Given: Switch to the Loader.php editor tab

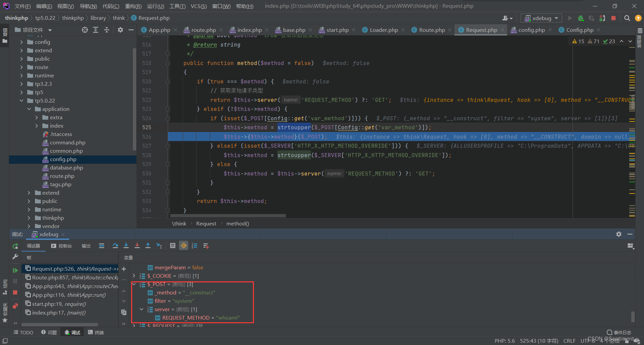Looking at the screenshot, I should click(x=384, y=30).
